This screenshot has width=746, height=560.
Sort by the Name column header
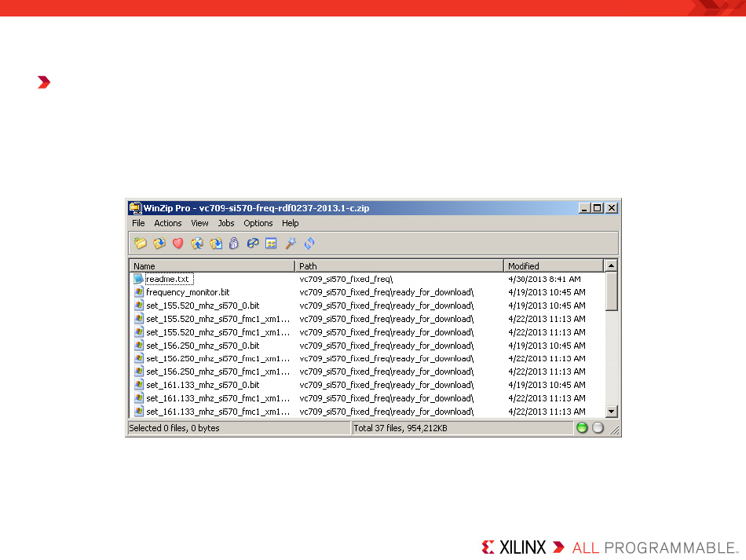coord(212,266)
